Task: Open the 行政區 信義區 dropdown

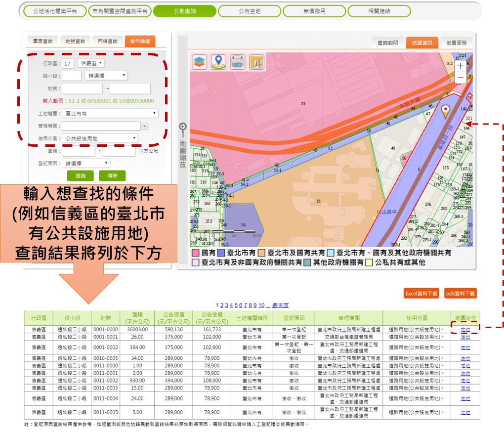Action: pyautogui.click(x=90, y=63)
